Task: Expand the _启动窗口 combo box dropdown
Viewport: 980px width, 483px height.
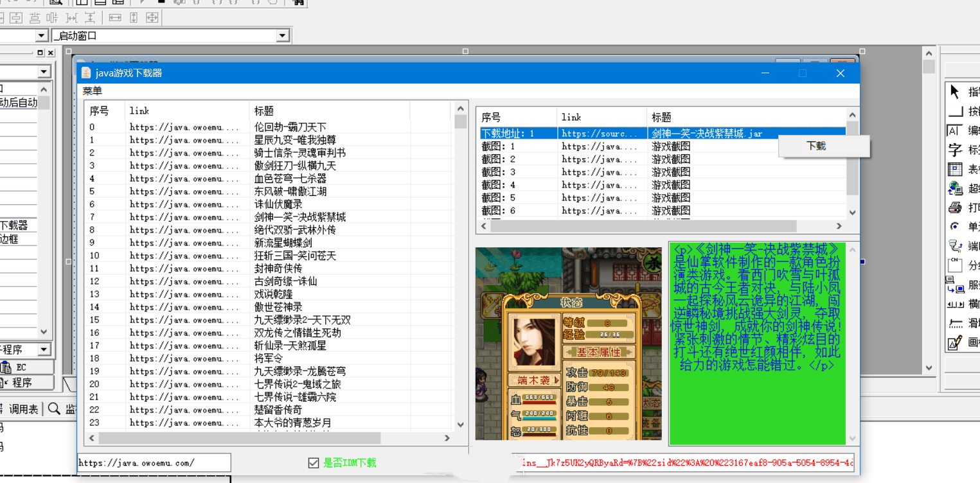Action: tap(283, 36)
